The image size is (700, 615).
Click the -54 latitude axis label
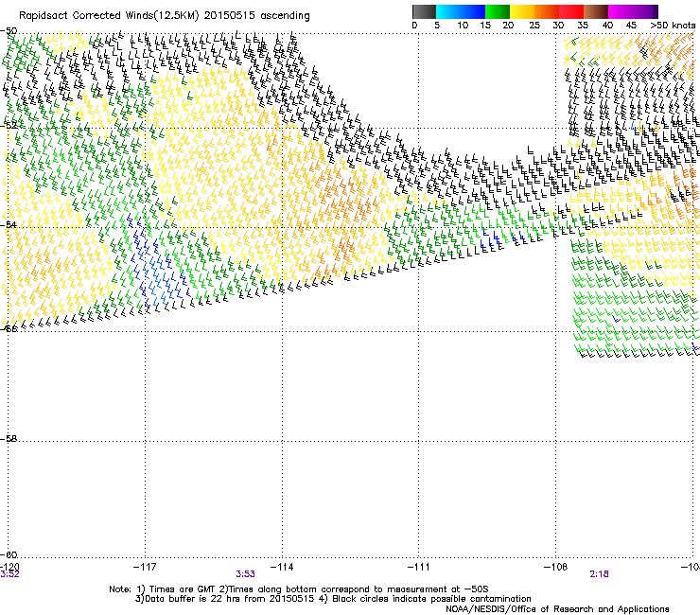click(9, 224)
